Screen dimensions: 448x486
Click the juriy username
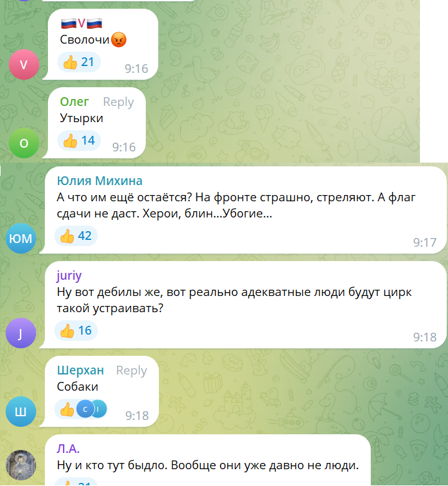pyautogui.click(x=69, y=275)
